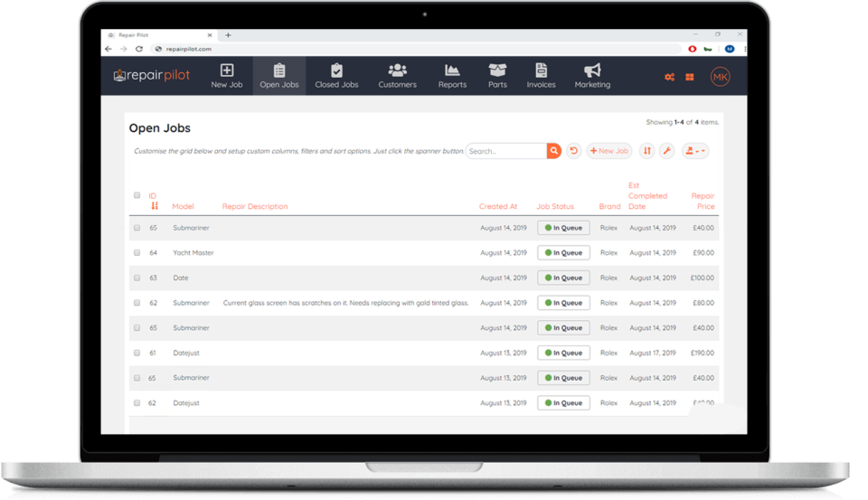This screenshot has width=868, height=500.
Task: Check the Submariner row created August 13
Action: click(x=137, y=378)
